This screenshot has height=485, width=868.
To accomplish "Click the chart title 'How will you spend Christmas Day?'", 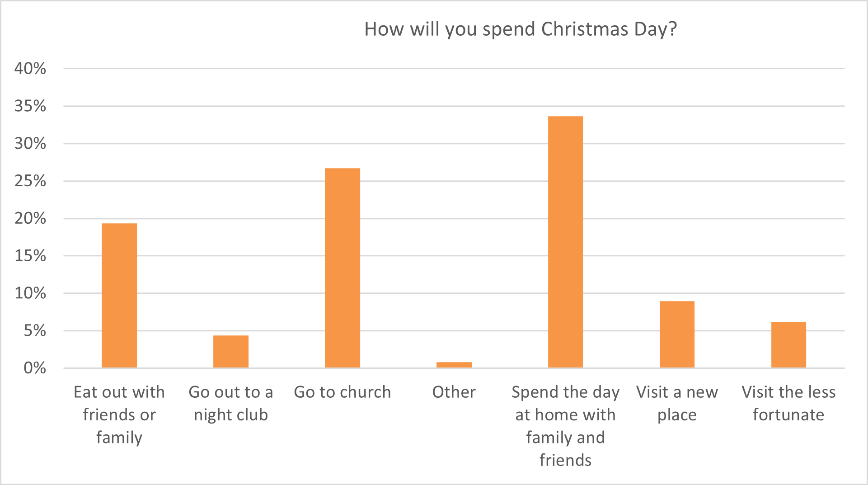I will tap(521, 29).
